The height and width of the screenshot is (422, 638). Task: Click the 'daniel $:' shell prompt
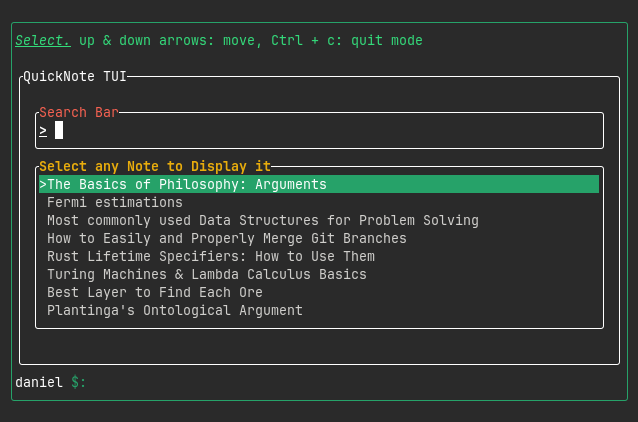coord(50,382)
